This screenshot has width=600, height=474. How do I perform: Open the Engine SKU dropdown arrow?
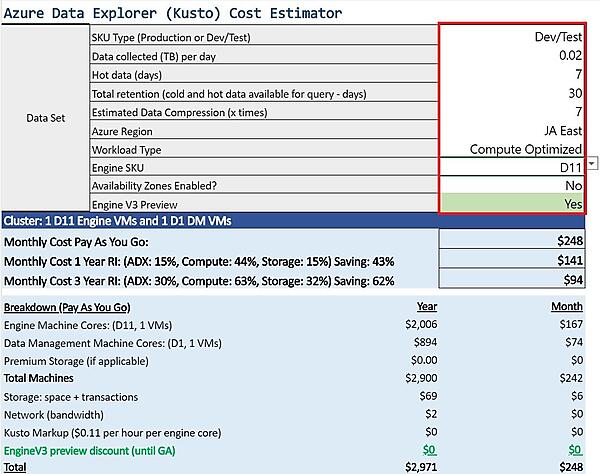pyautogui.click(x=592, y=164)
